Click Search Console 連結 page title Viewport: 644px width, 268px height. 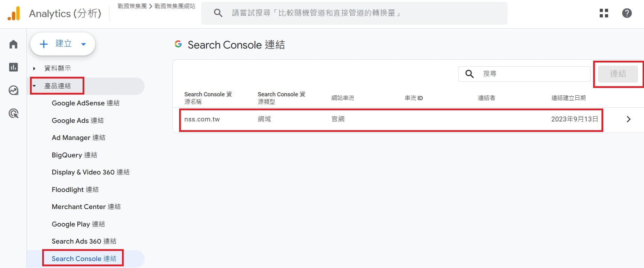236,45
